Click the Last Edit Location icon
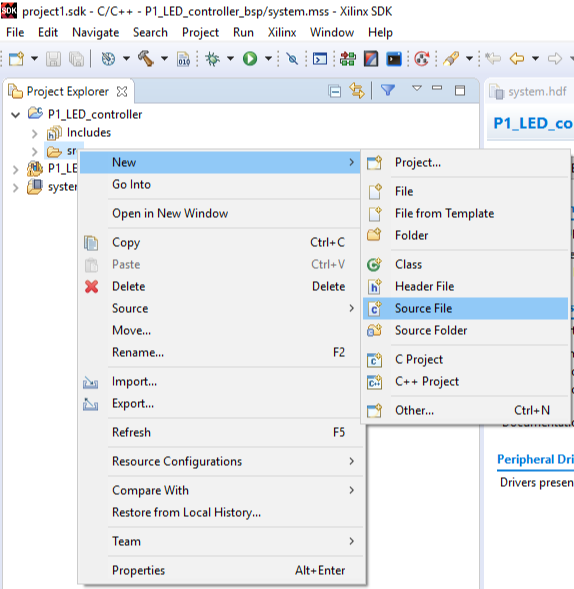 tap(493, 59)
